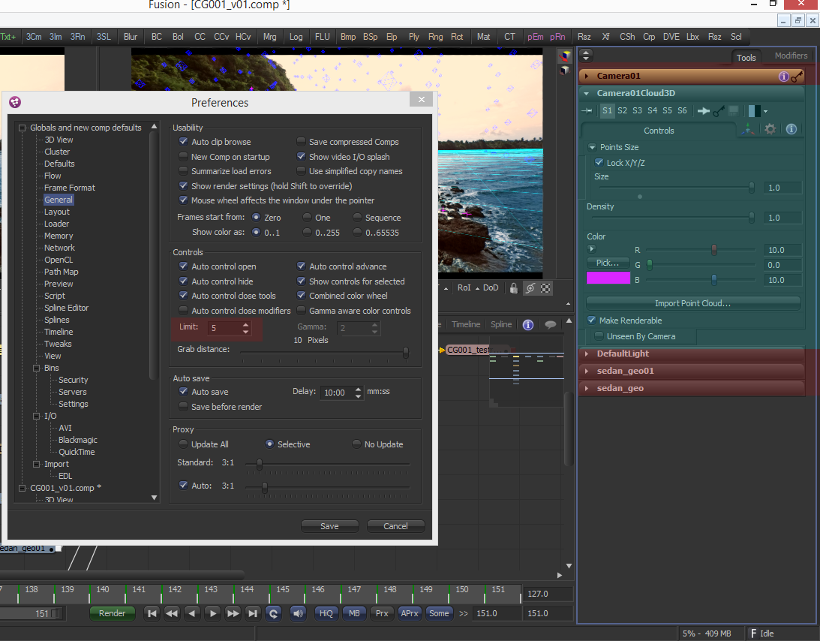Go to the last frame
Image resolution: width=820 pixels, height=641 pixels.
(253, 613)
